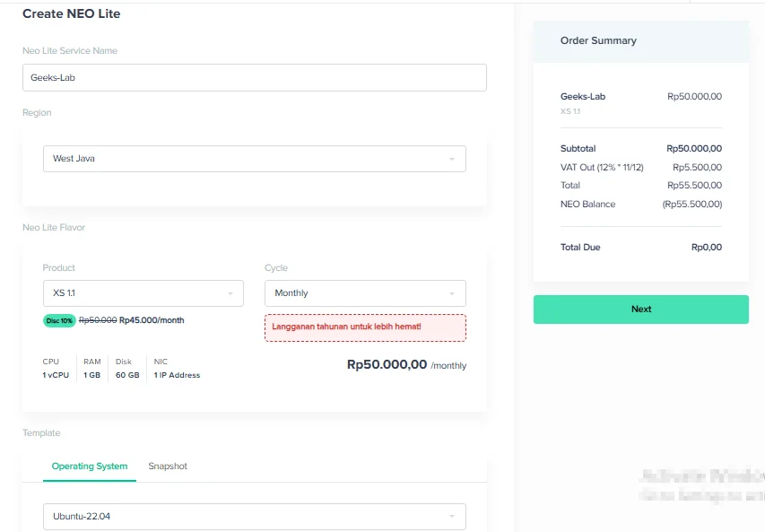This screenshot has height=532, width=765.
Task: Click the Total Due amount Rp0,00
Action: pyautogui.click(x=706, y=247)
